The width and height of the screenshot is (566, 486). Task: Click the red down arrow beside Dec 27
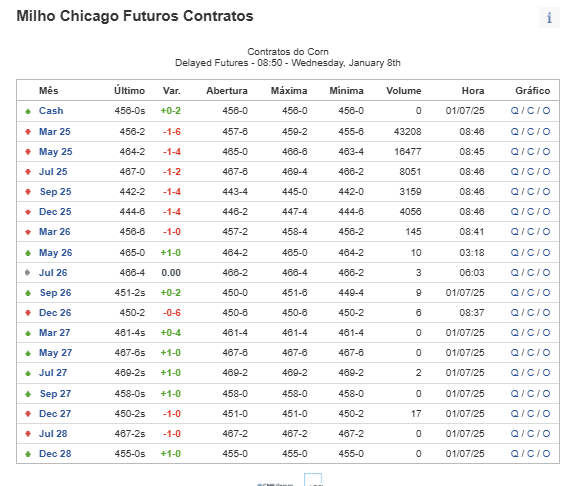(28, 414)
